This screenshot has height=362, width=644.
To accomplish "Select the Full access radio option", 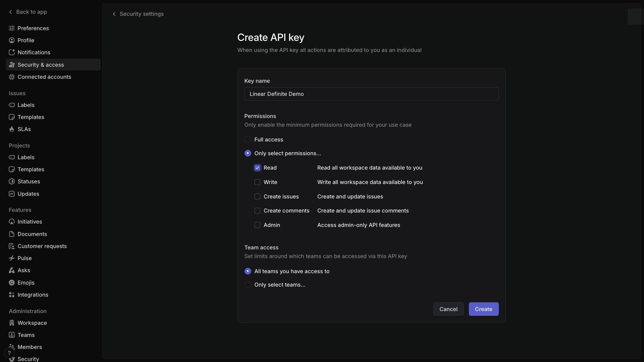I will pos(248,139).
